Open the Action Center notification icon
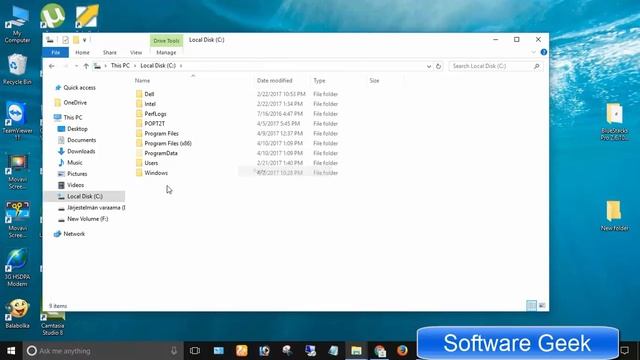 point(624,351)
